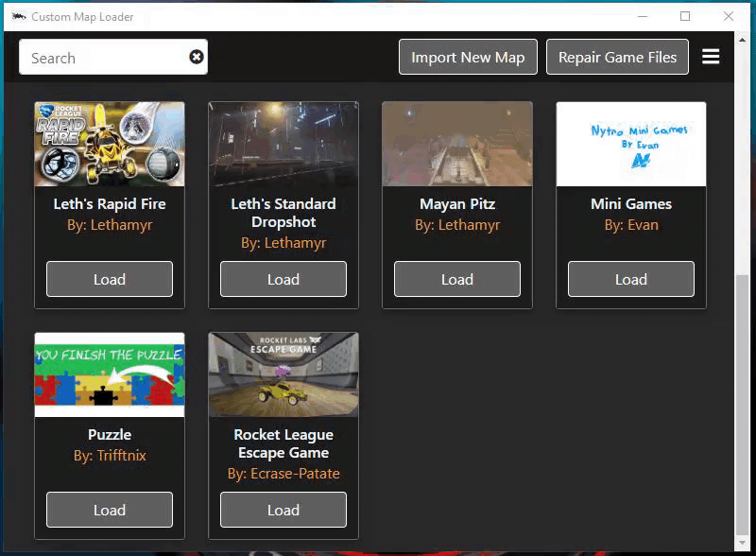756x556 pixels.
Task: Open the Rocket League Escape Game thumbnail
Action: click(283, 374)
